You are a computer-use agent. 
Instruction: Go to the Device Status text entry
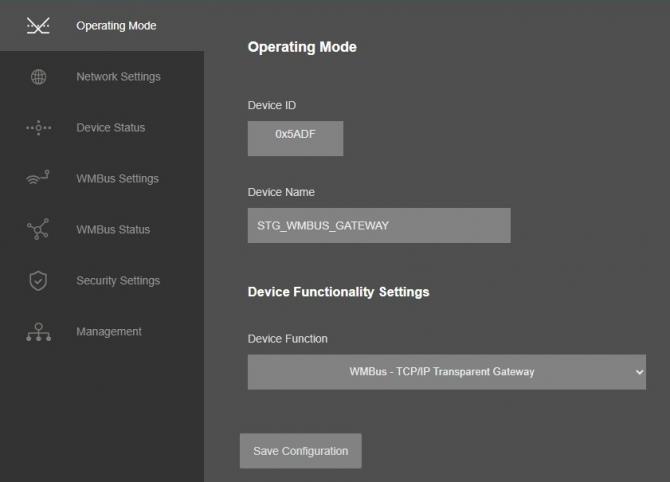(110, 128)
